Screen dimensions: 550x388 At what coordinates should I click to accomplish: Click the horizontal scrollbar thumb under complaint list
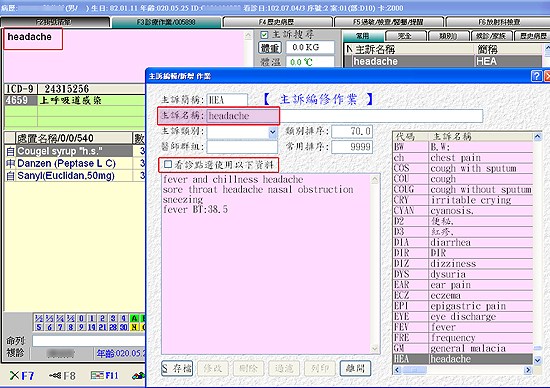pyautogui.click(x=414, y=370)
